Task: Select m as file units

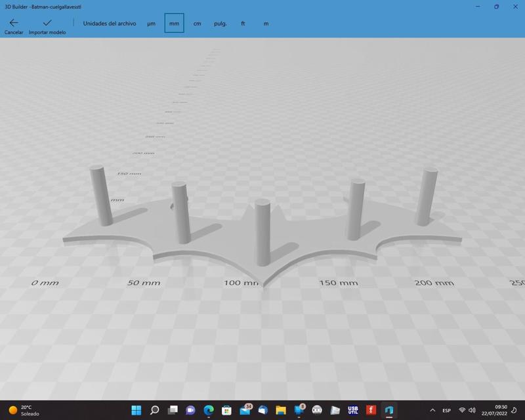Action: [x=266, y=24]
